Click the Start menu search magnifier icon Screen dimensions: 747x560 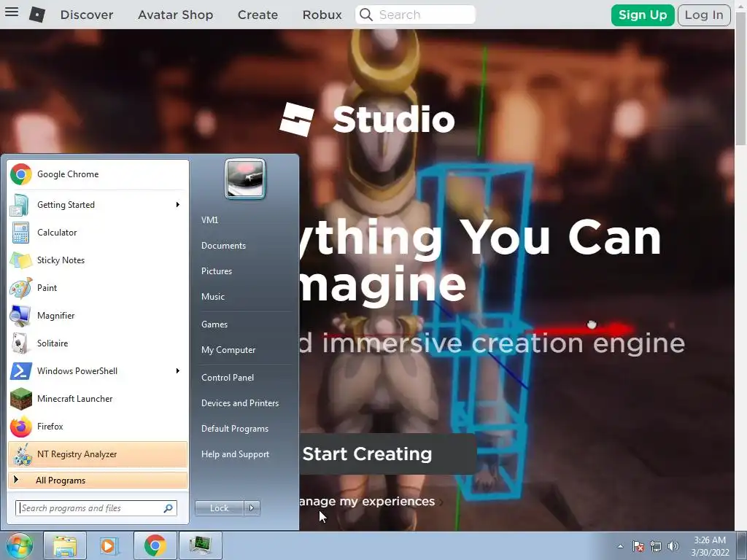click(169, 508)
